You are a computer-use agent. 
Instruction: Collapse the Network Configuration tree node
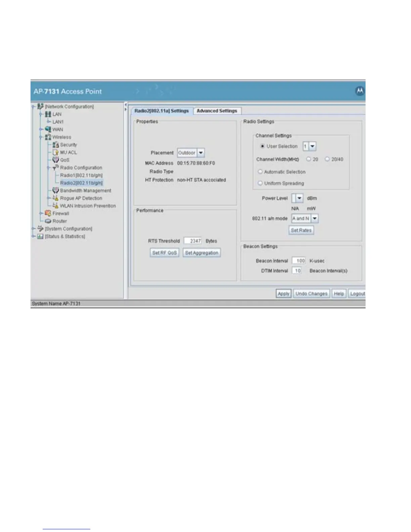pyautogui.click(x=33, y=107)
